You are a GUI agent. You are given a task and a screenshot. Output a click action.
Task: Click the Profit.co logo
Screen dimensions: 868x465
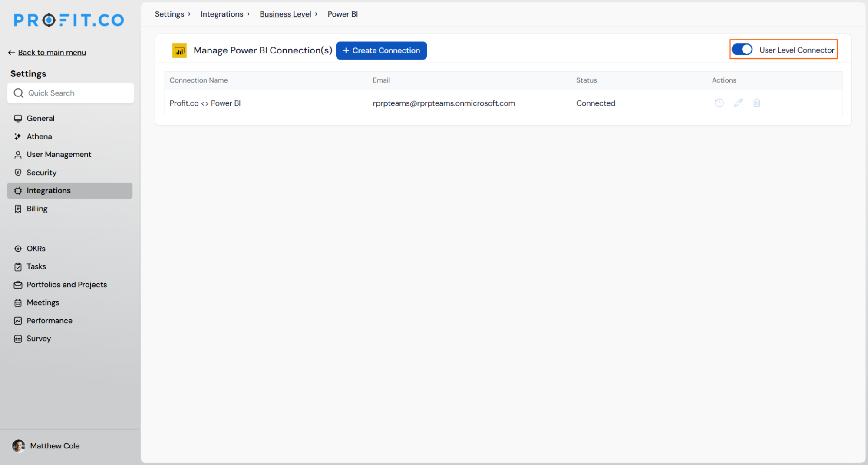click(x=69, y=20)
